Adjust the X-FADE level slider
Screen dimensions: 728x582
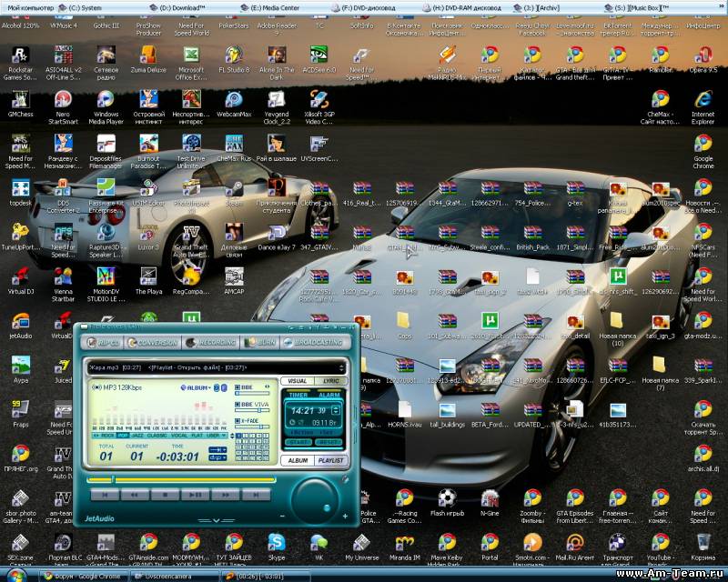(252, 427)
